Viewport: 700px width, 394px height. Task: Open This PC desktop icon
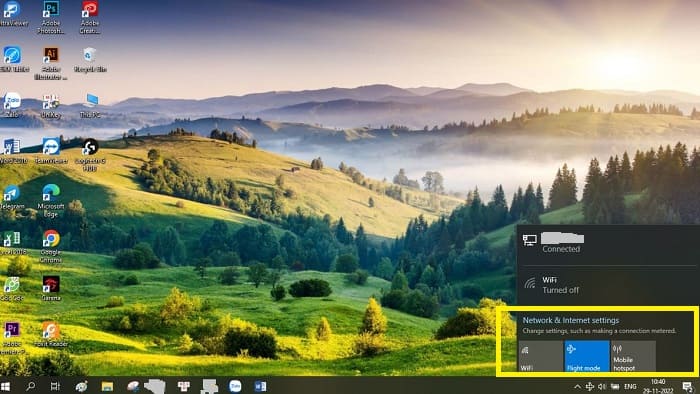[x=90, y=105]
